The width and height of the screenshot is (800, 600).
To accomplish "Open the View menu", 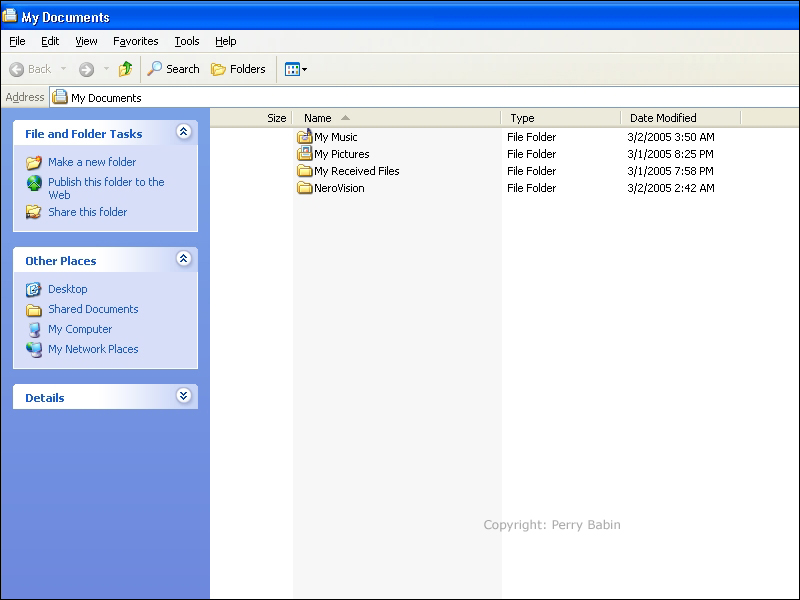I will [86, 41].
